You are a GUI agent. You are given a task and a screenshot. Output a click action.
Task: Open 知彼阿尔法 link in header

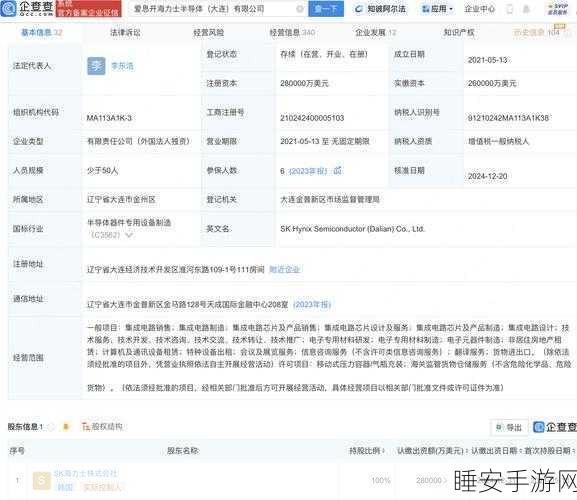(380, 9)
